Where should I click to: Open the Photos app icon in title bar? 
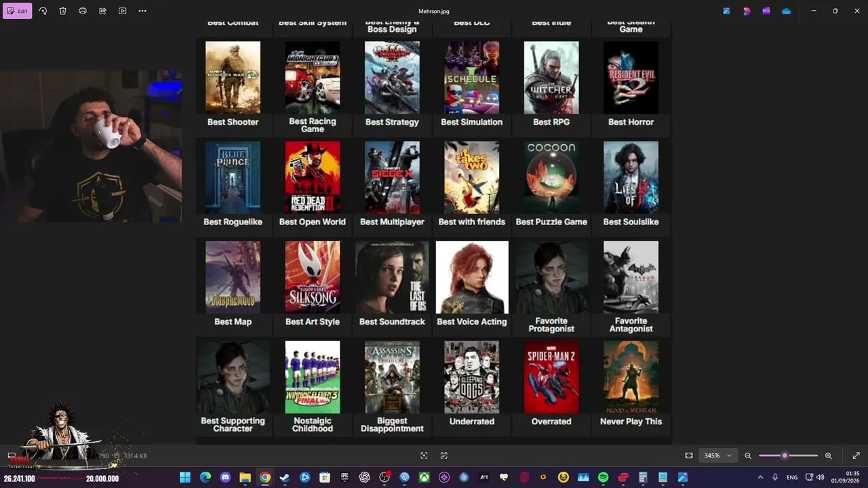click(x=726, y=11)
